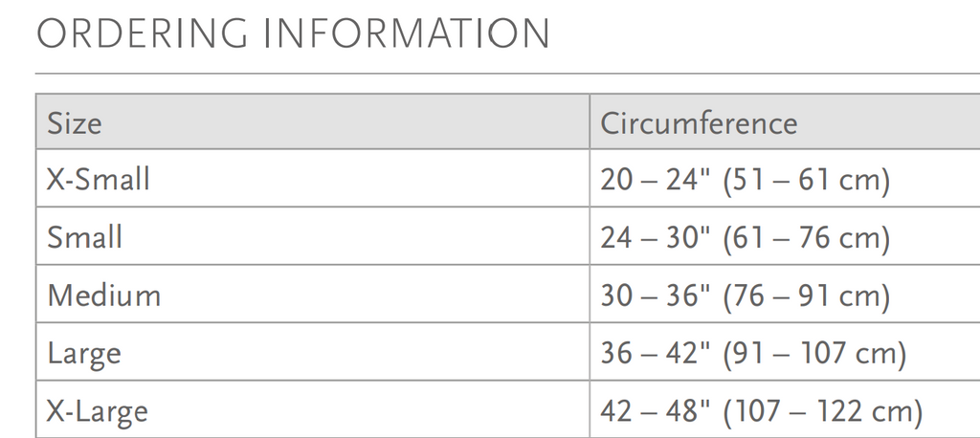Click the horizontal rule below the heading

tap(507, 73)
